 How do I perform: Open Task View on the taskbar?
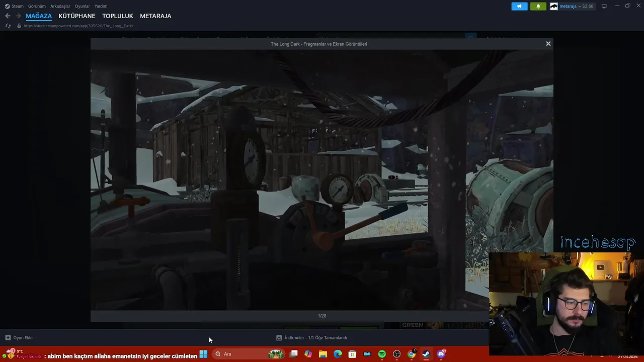[294, 354]
